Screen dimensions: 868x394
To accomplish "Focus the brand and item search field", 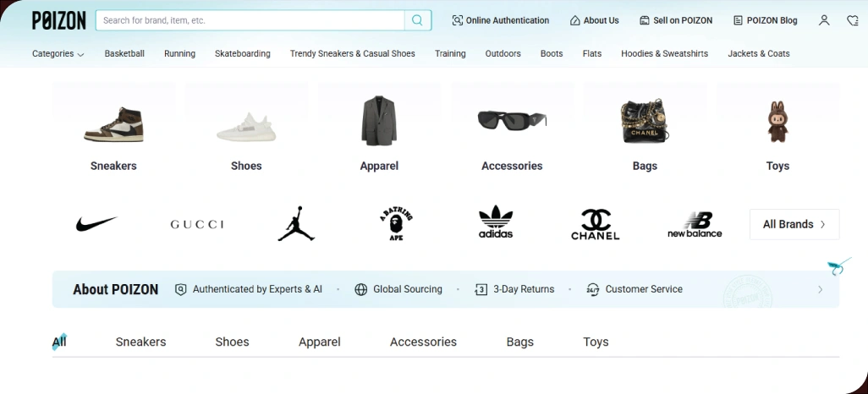I will (250, 20).
